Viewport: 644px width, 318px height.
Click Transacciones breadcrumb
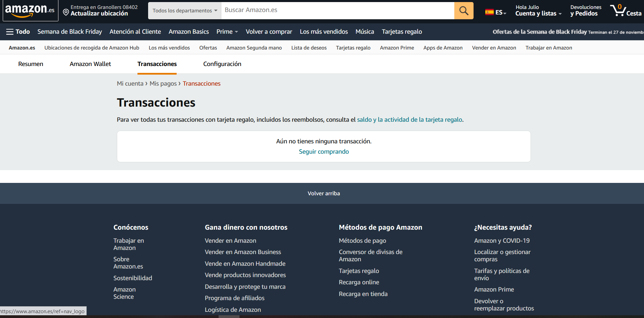tap(202, 84)
